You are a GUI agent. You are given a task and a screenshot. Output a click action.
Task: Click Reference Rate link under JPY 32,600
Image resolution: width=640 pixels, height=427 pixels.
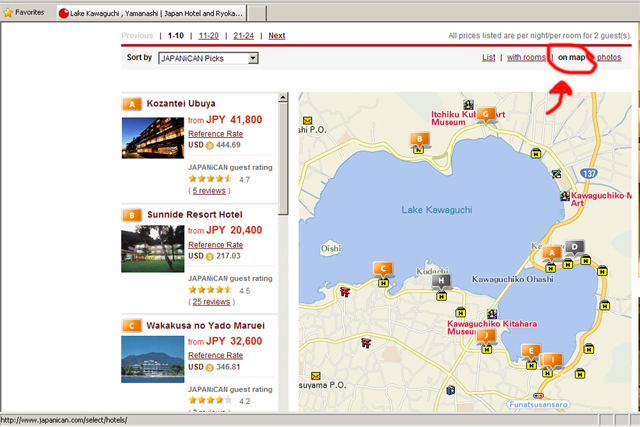[216, 356]
